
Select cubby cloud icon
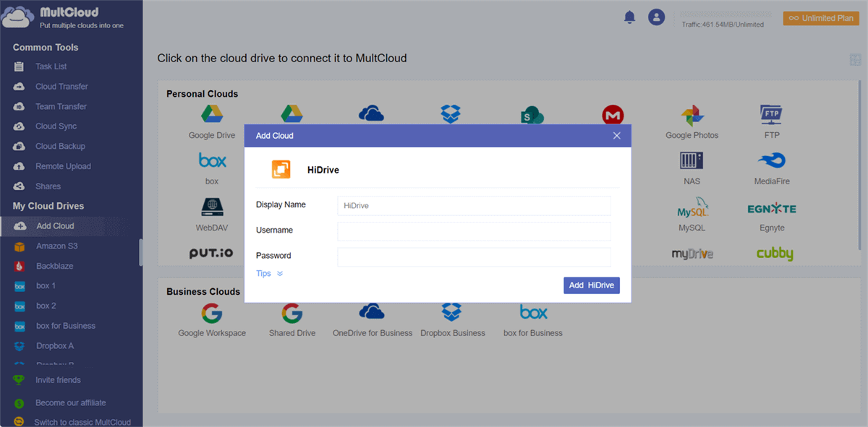(x=775, y=254)
